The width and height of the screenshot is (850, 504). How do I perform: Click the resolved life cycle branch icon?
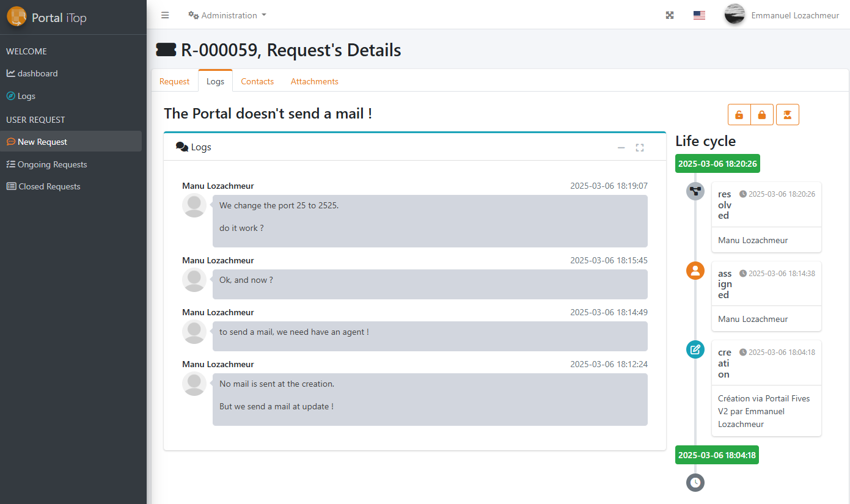pos(695,191)
